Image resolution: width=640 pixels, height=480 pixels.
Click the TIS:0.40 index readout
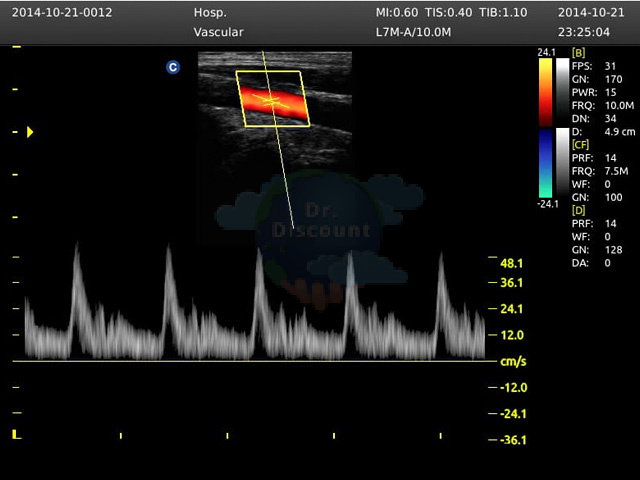[x=449, y=13]
